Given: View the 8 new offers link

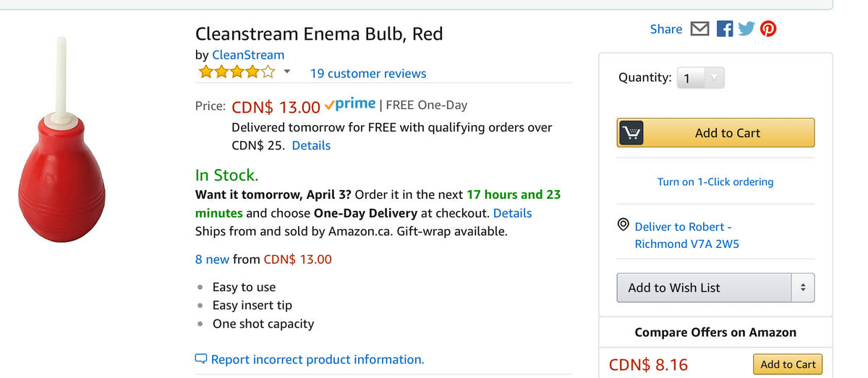Looking at the screenshot, I should [x=212, y=259].
